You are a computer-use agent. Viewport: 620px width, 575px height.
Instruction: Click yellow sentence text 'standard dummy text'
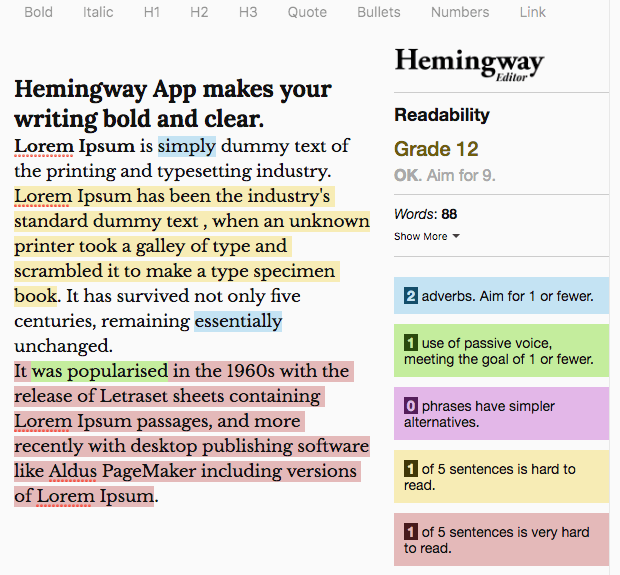(x=106, y=221)
